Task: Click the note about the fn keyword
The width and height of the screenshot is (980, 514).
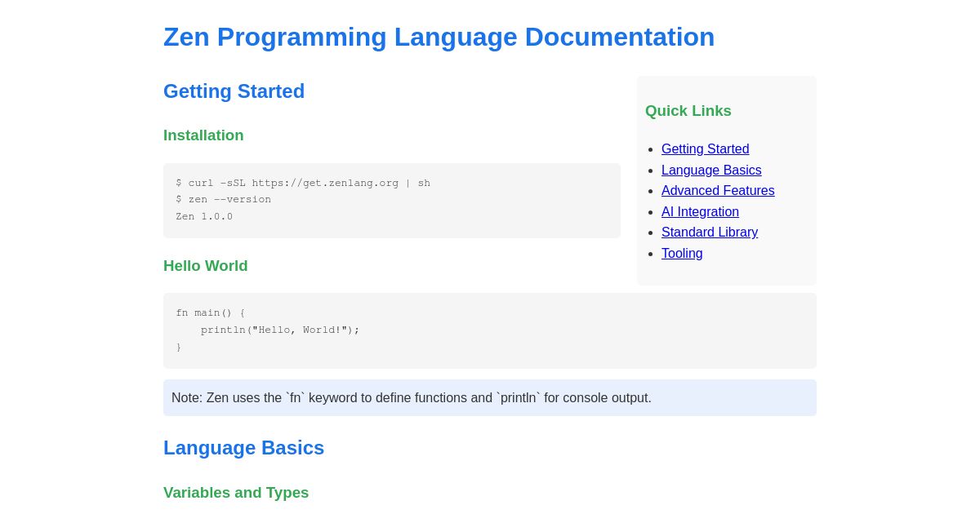Action: [x=411, y=397]
